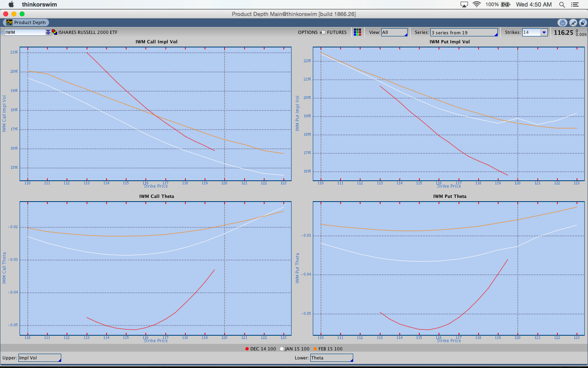The image size is (588, 368).
Task: Click the JAN 15 100 legend text
Action: point(297,349)
